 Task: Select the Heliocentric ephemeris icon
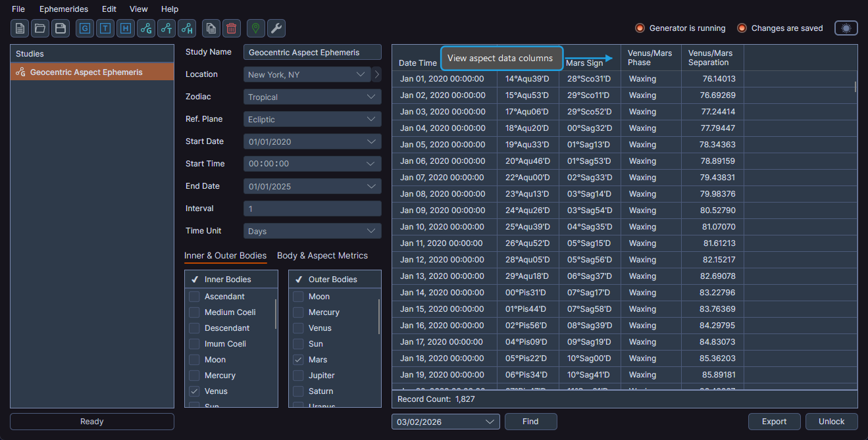coord(125,28)
